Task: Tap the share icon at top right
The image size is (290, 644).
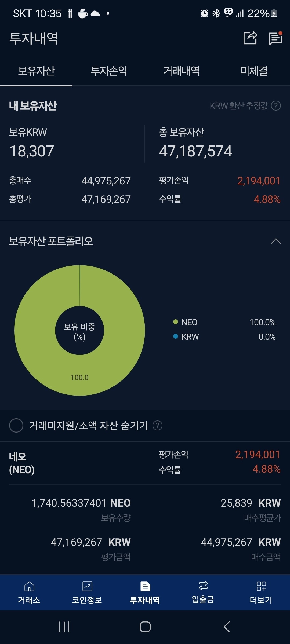Action: pyautogui.click(x=250, y=39)
